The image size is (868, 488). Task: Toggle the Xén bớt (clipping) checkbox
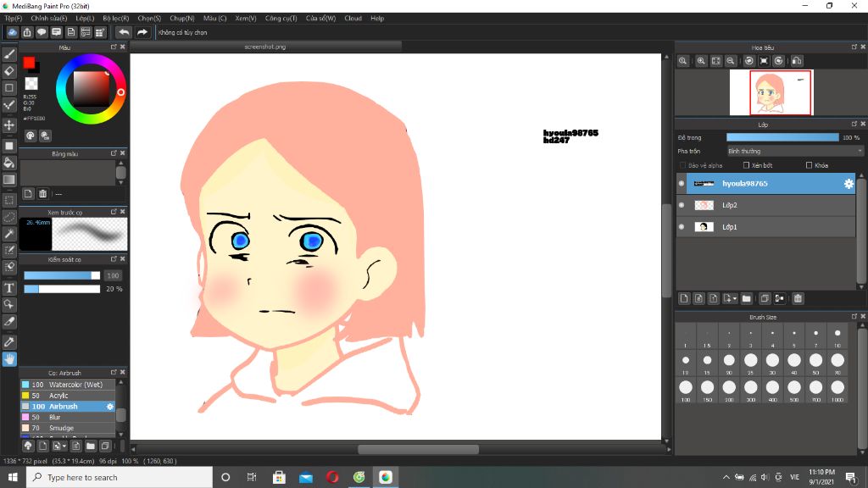click(x=746, y=165)
